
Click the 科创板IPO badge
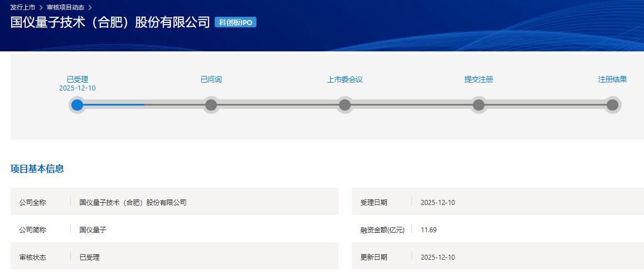pyautogui.click(x=235, y=22)
